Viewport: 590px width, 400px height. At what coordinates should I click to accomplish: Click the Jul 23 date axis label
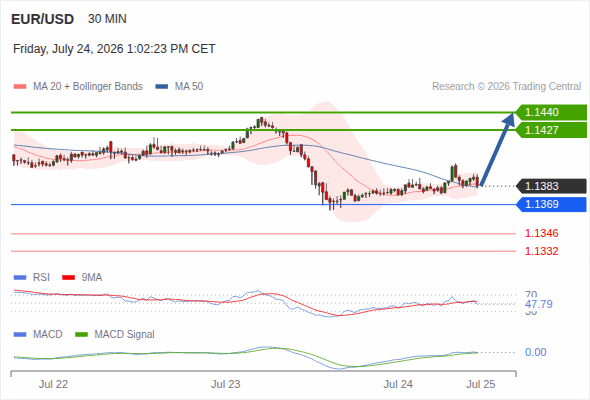tap(225, 384)
